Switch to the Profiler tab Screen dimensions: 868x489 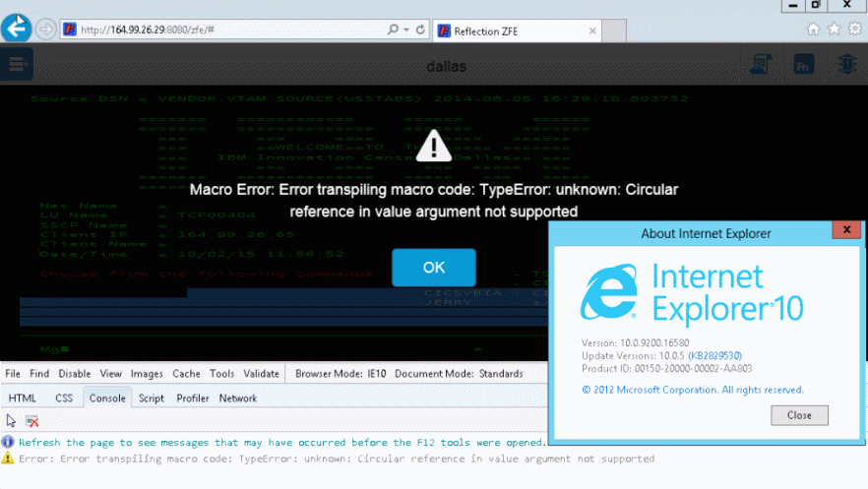pos(193,398)
